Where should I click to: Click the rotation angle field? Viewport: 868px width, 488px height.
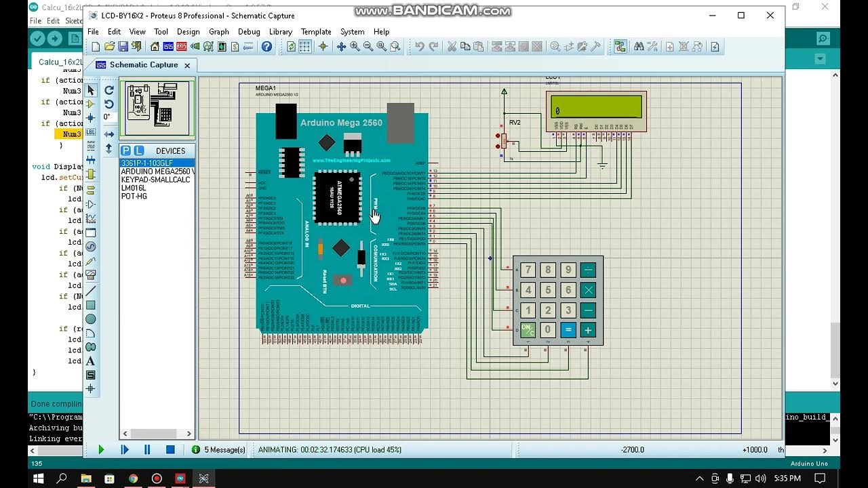coord(110,117)
